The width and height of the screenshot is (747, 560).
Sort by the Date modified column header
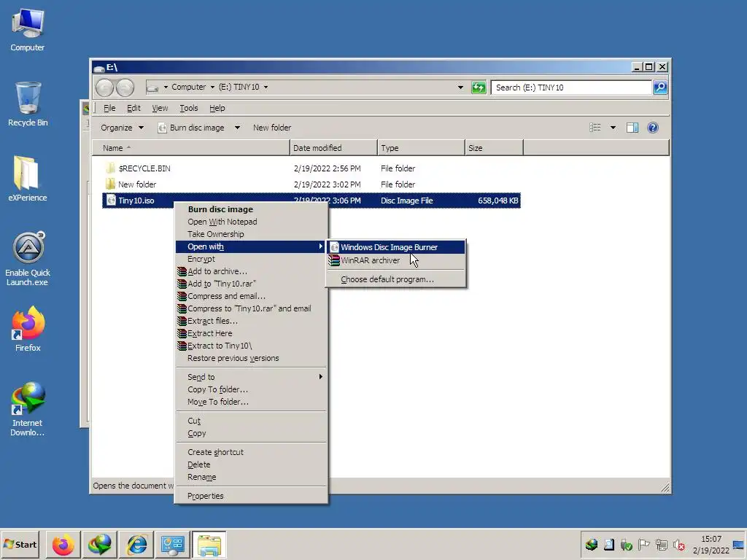pos(333,148)
